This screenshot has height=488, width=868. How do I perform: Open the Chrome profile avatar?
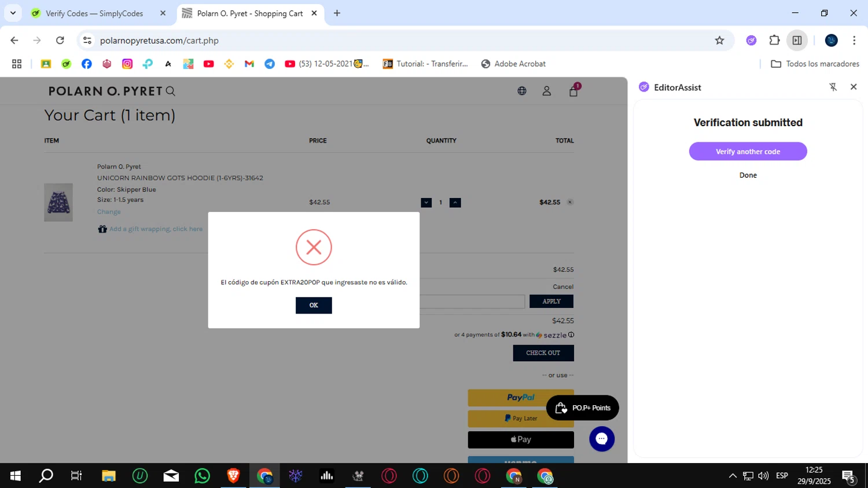pos(832,41)
